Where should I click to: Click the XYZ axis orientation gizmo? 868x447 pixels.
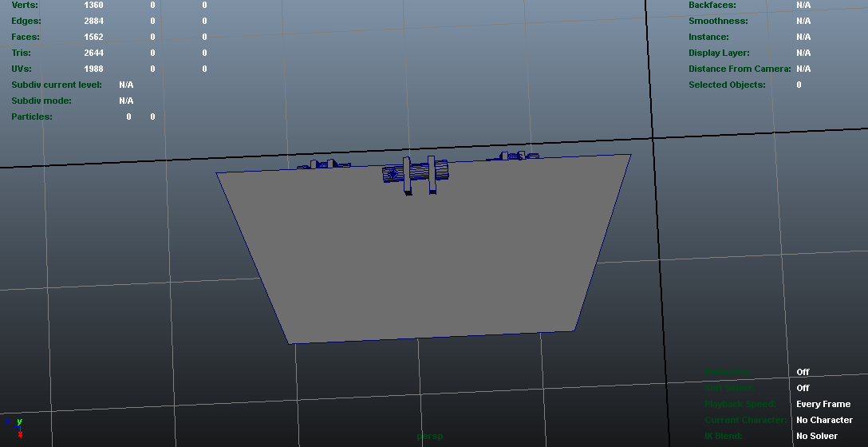pyautogui.click(x=15, y=426)
